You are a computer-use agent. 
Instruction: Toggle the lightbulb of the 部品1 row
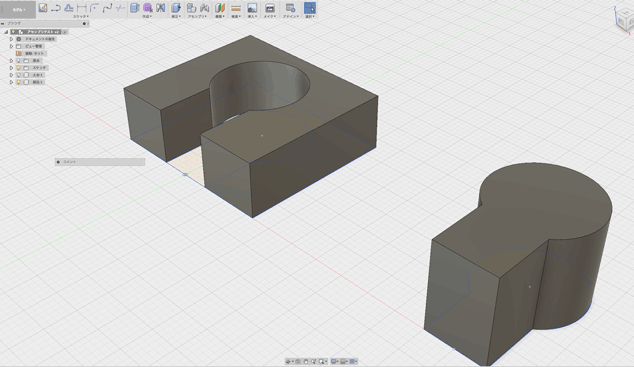click(18, 82)
